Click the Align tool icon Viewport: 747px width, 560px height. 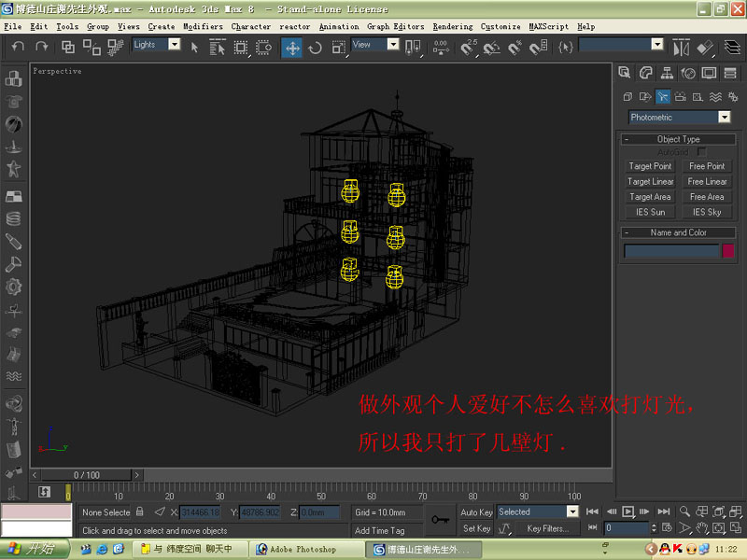pos(705,48)
